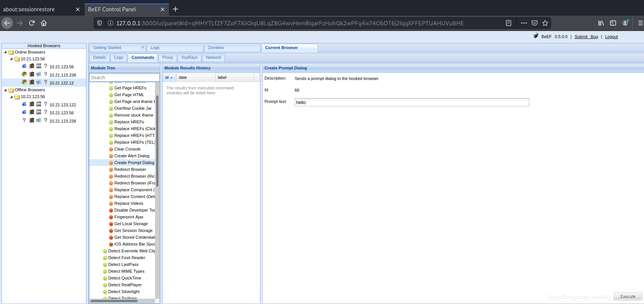Collapse the offline 10.21.123.56 folder
Screen dimensions: 644x304
[11, 97]
